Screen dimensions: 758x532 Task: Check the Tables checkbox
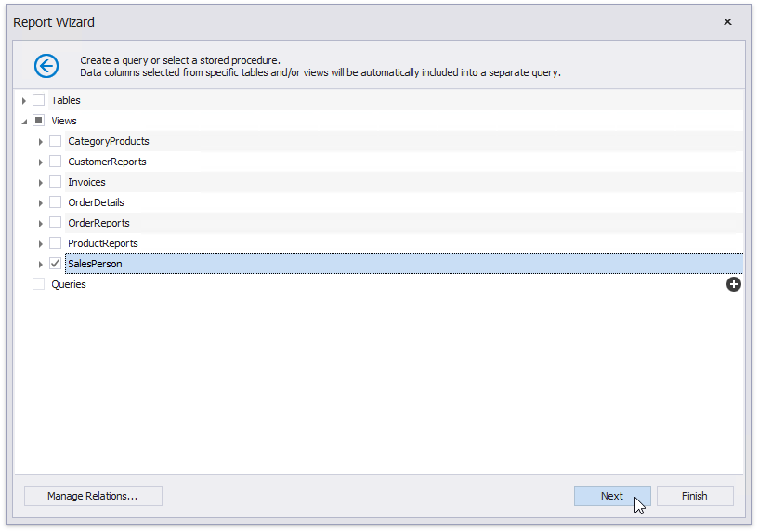pyautogui.click(x=39, y=100)
